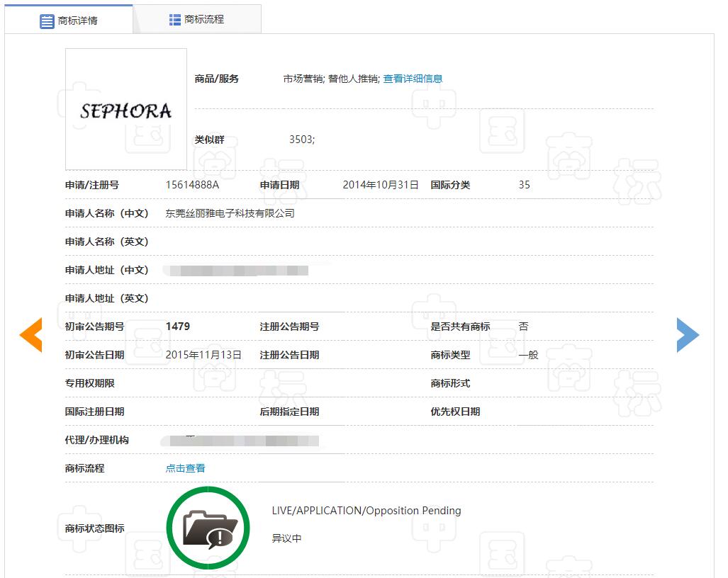Click the status text LIVE/APPLICATION/Opposition Pending
The height and width of the screenshot is (578, 728).
[x=366, y=511]
